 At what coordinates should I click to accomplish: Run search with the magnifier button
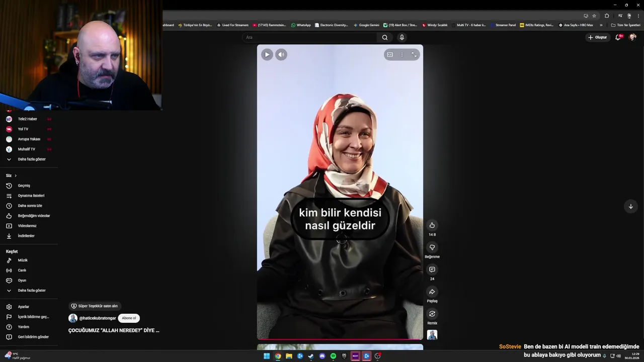[385, 37]
